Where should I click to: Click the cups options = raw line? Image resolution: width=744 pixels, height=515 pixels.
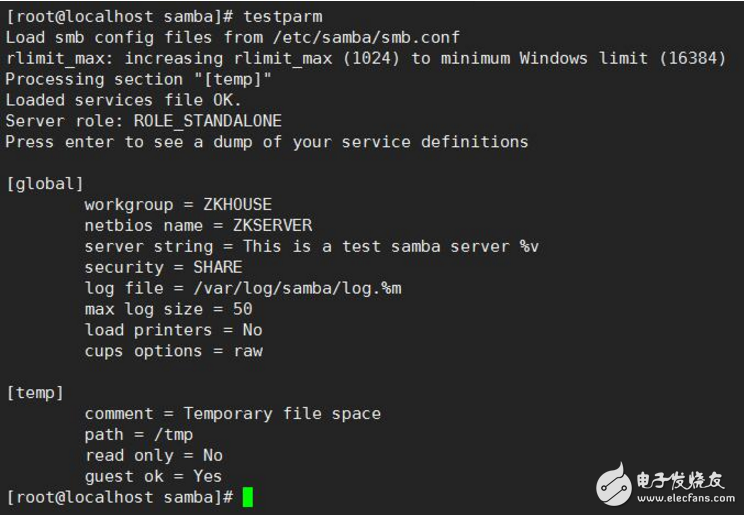[x=173, y=351]
